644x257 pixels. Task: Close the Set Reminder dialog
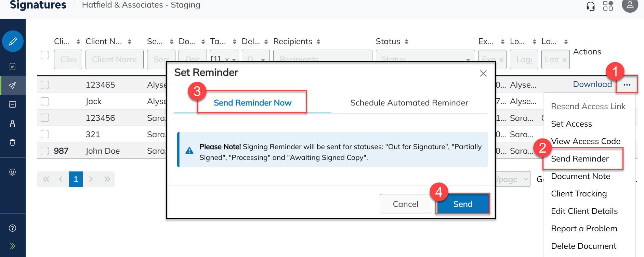coord(483,73)
